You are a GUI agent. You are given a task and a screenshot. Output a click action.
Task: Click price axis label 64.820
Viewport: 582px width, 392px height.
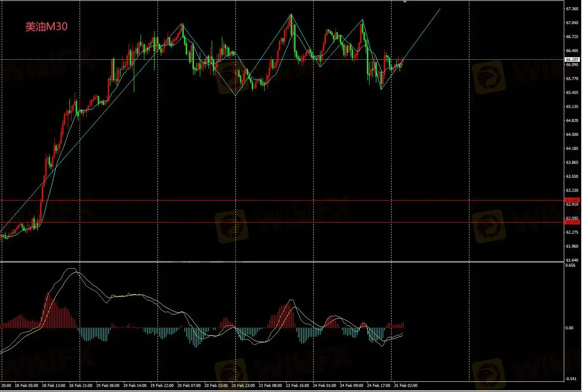tap(572, 121)
